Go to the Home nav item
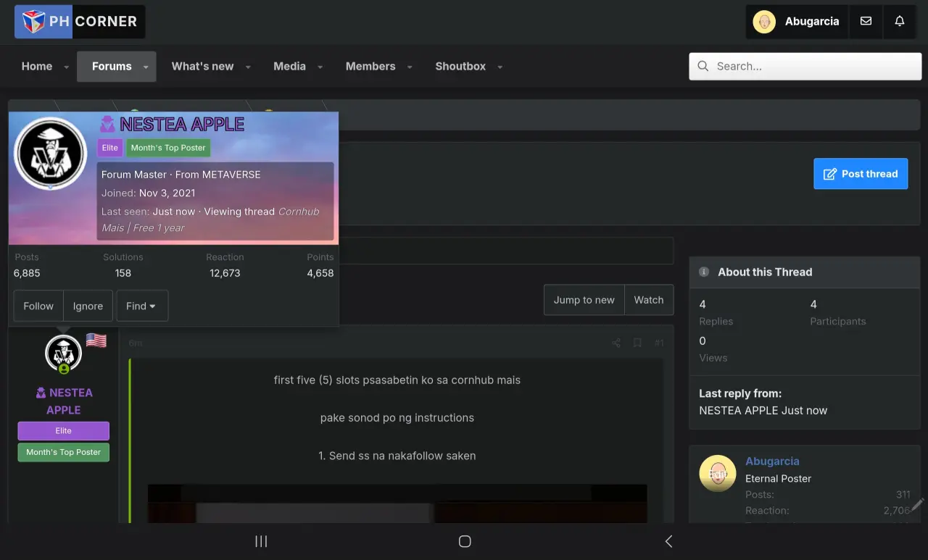The height and width of the screenshot is (560, 928). (x=37, y=66)
